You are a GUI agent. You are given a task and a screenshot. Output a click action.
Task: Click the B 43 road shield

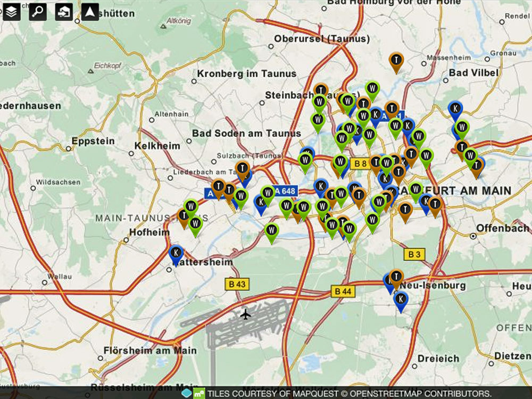coord(237,284)
